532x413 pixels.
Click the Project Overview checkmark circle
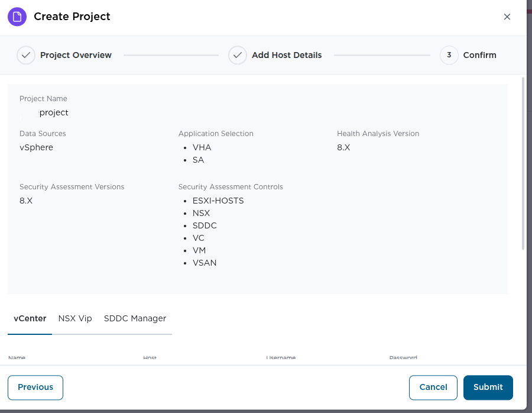tap(26, 55)
